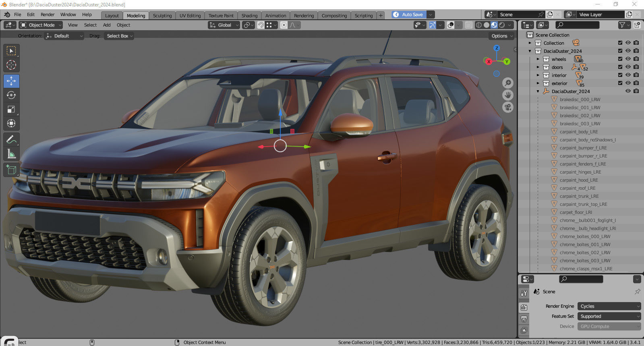This screenshot has width=644, height=346.
Task: Switch to the Sculpting workspace tab
Action: click(x=162, y=16)
